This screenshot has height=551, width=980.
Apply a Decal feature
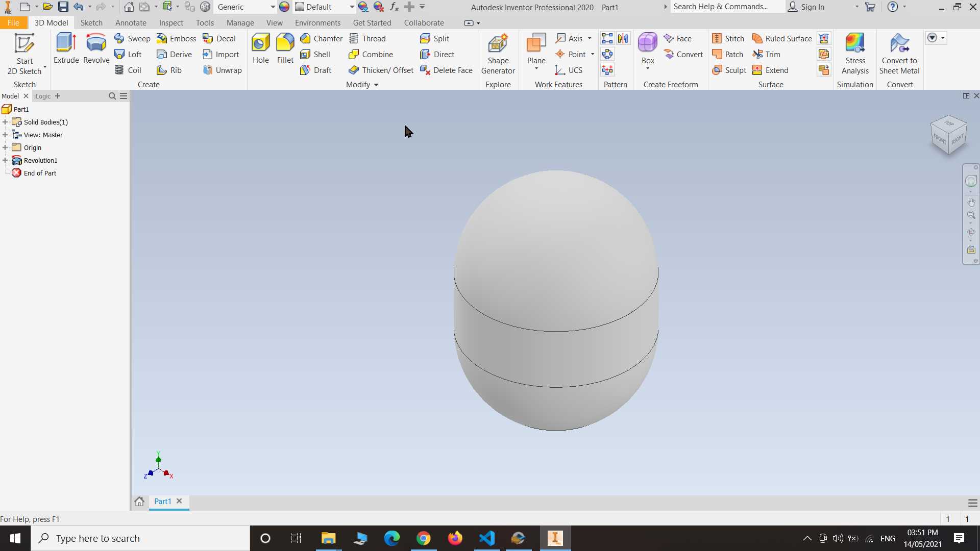(219, 39)
